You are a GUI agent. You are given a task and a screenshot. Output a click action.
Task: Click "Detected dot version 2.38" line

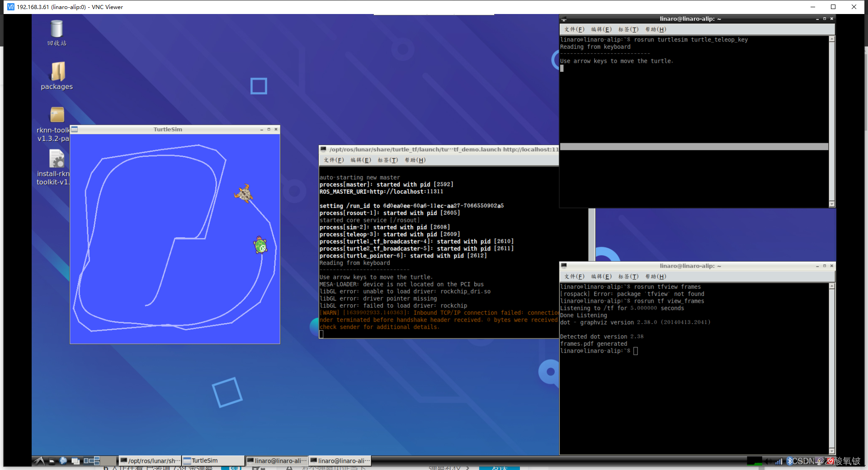pos(602,337)
